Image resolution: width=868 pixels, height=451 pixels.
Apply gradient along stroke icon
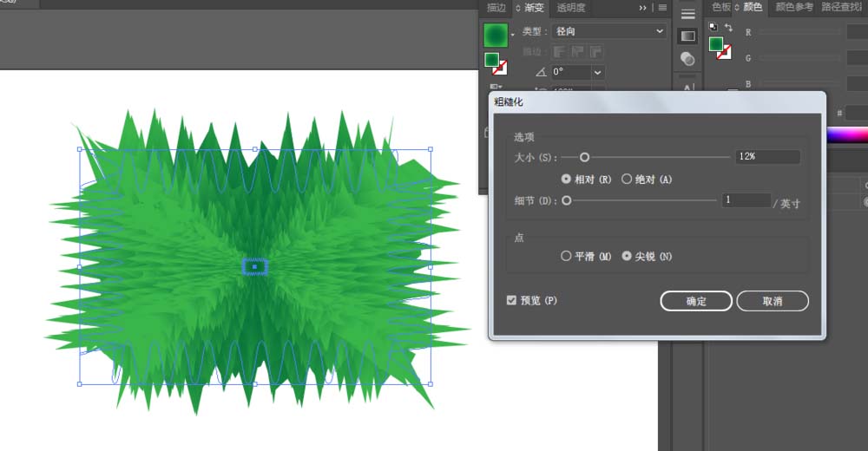click(577, 52)
